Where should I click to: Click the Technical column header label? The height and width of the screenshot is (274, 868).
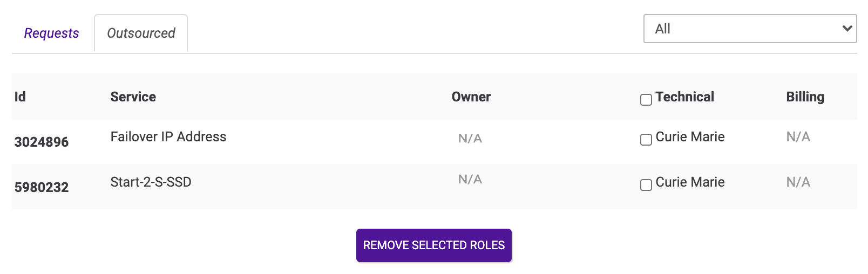coord(684,97)
